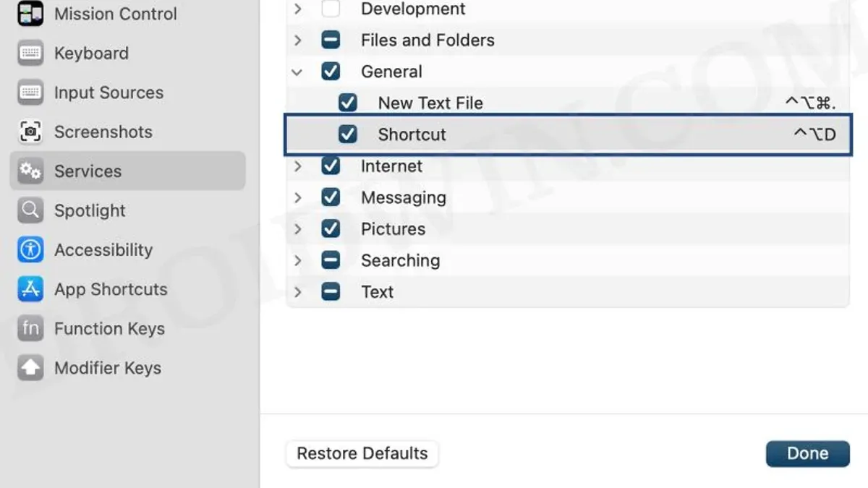Click the Function Keys fn icon
This screenshot has height=488, width=868.
(30, 329)
